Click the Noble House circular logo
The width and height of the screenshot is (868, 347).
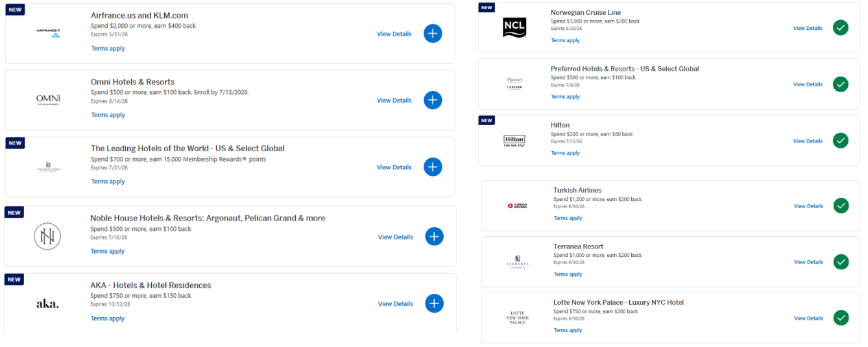point(47,236)
